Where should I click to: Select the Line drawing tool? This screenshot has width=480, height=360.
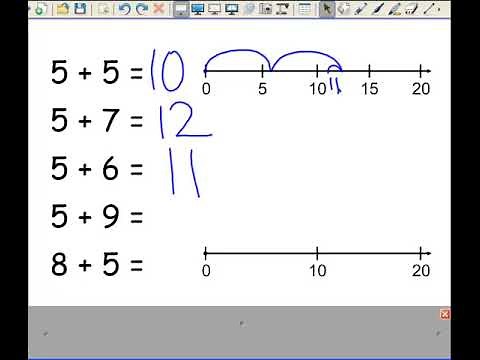[x=429, y=9]
